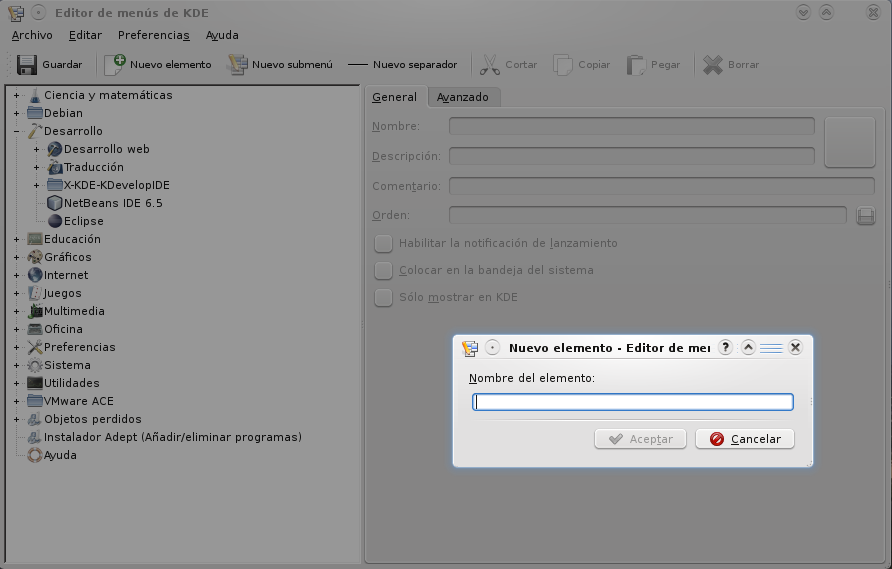892x569 pixels.
Task: Select the Oficina keyboard icon
Action: pos(35,329)
